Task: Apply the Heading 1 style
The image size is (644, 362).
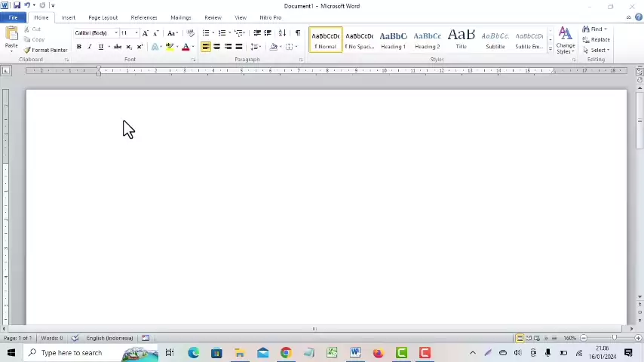Action: pyautogui.click(x=393, y=40)
